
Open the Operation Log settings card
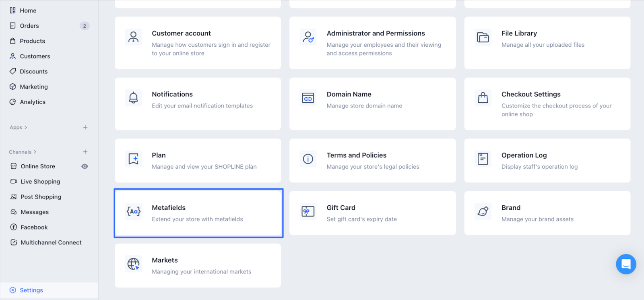pyautogui.click(x=547, y=161)
